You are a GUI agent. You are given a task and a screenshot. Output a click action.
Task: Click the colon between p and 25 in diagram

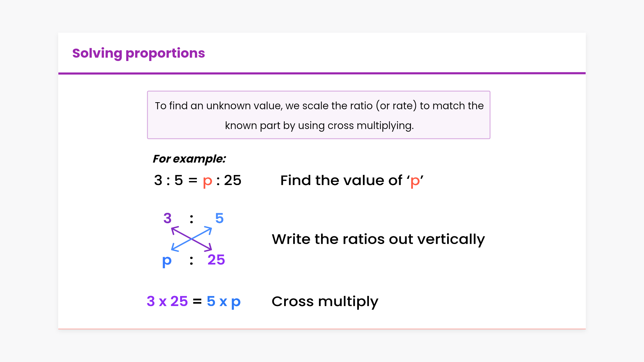point(192,260)
